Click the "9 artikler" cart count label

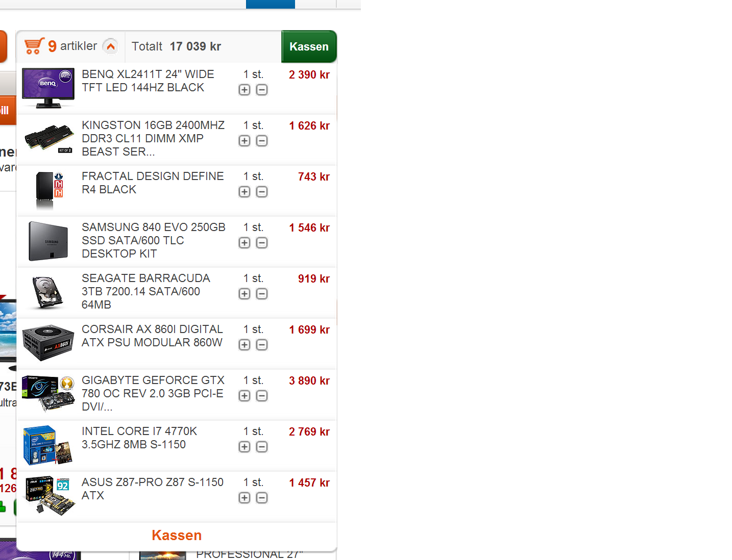72,46
